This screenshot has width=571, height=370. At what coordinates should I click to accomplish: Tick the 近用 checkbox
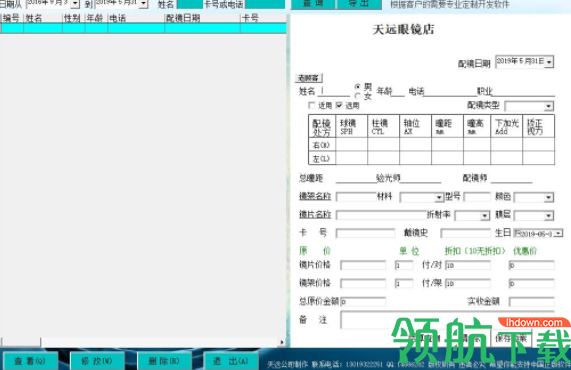pos(312,105)
